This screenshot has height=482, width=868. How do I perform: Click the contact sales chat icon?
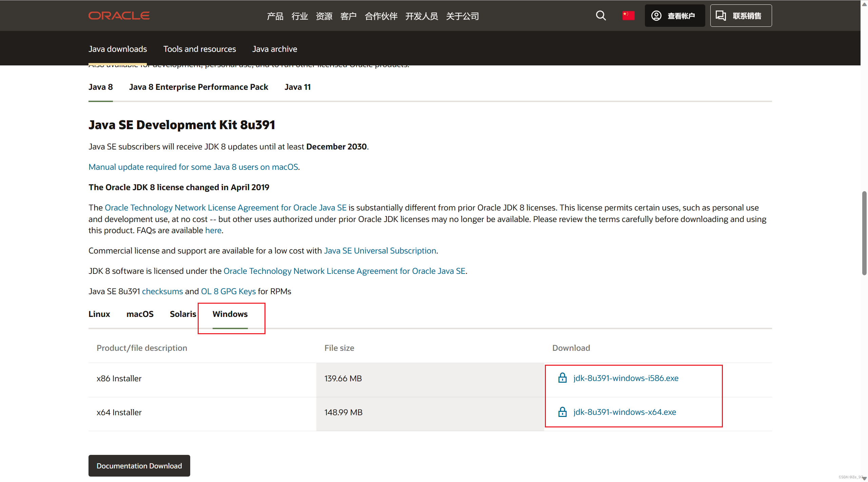[721, 16]
